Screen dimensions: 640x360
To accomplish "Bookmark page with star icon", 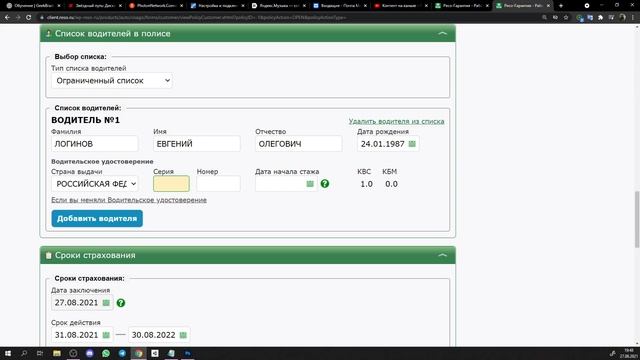I will coord(566,18).
